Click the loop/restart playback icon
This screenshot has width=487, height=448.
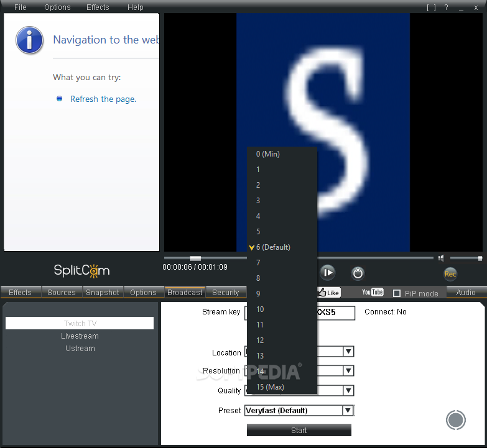pyautogui.click(x=358, y=273)
